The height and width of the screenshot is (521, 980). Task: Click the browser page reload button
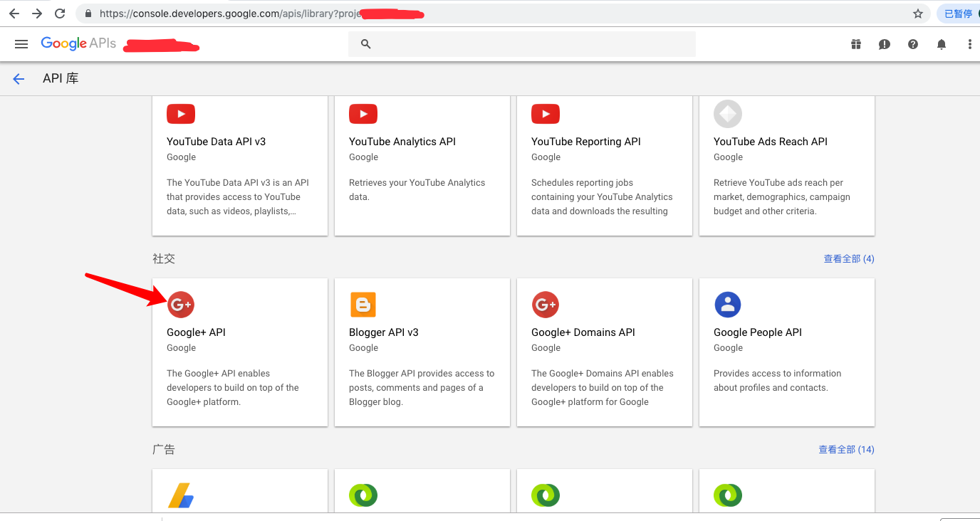coord(59,13)
